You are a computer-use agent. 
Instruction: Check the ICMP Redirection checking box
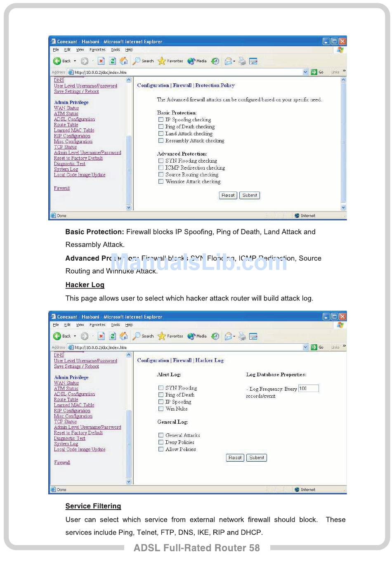pos(161,168)
